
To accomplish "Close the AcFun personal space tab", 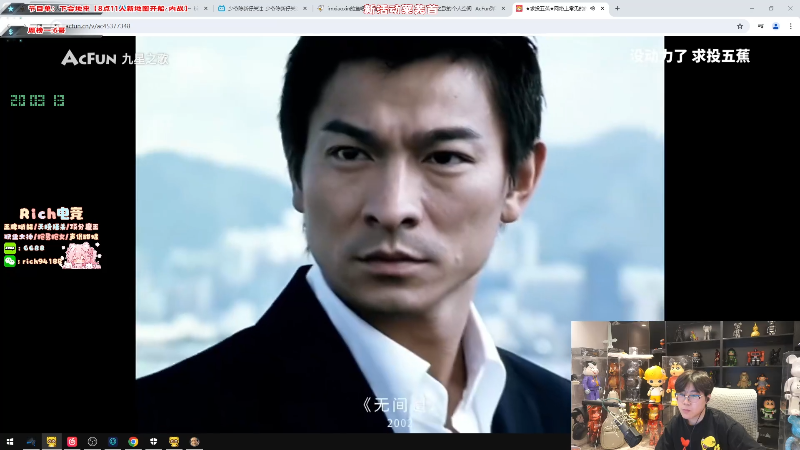I will pos(503,9).
